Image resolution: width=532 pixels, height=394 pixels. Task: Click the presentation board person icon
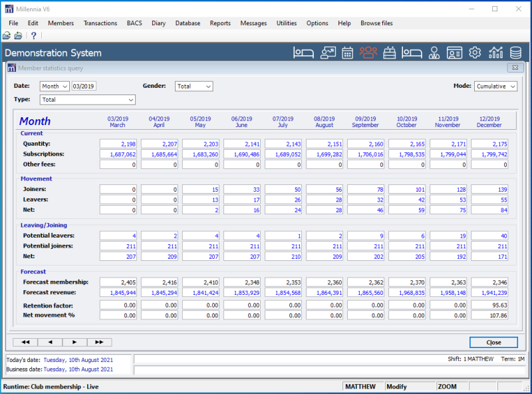328,53
